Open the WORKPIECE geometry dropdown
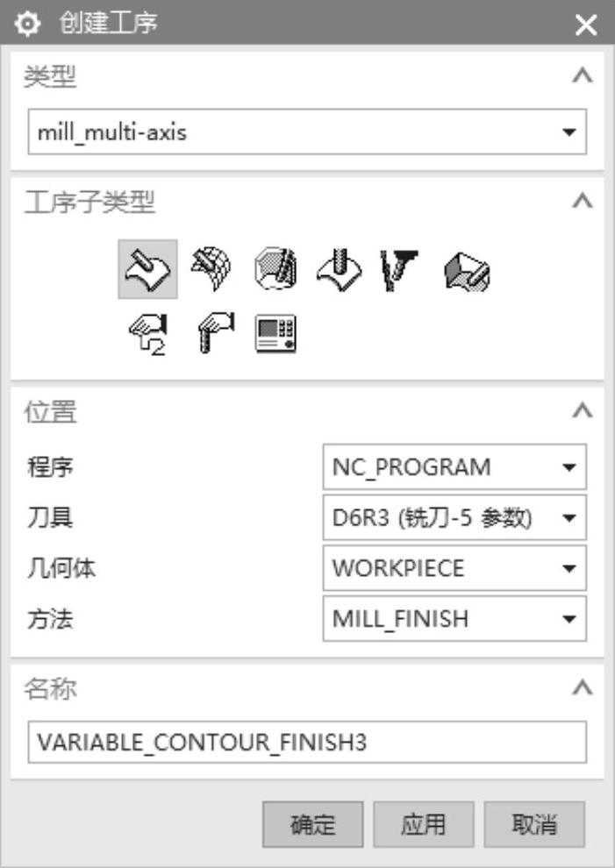615x868 pixels. coord(454,568)
